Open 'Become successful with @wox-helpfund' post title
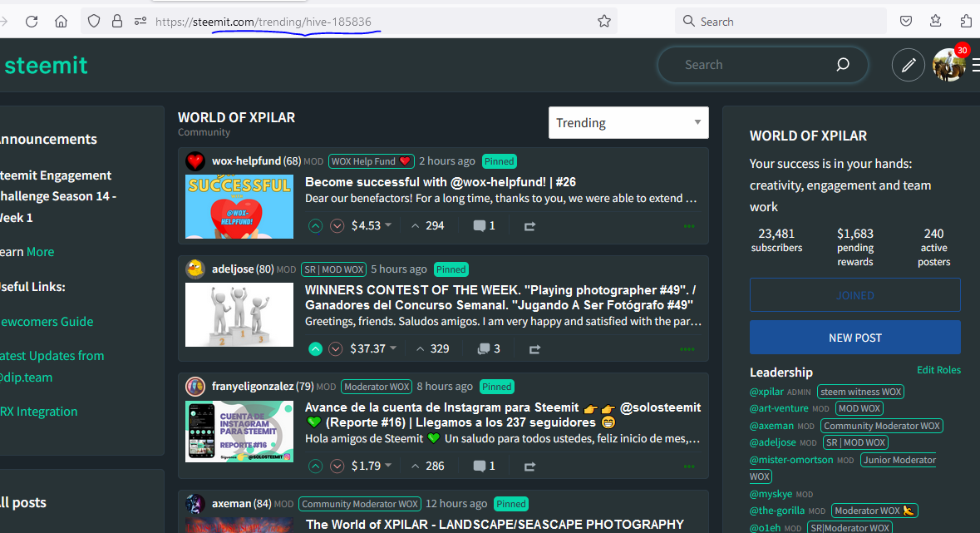This screenshot has width=980, height=533. [441, 182]
